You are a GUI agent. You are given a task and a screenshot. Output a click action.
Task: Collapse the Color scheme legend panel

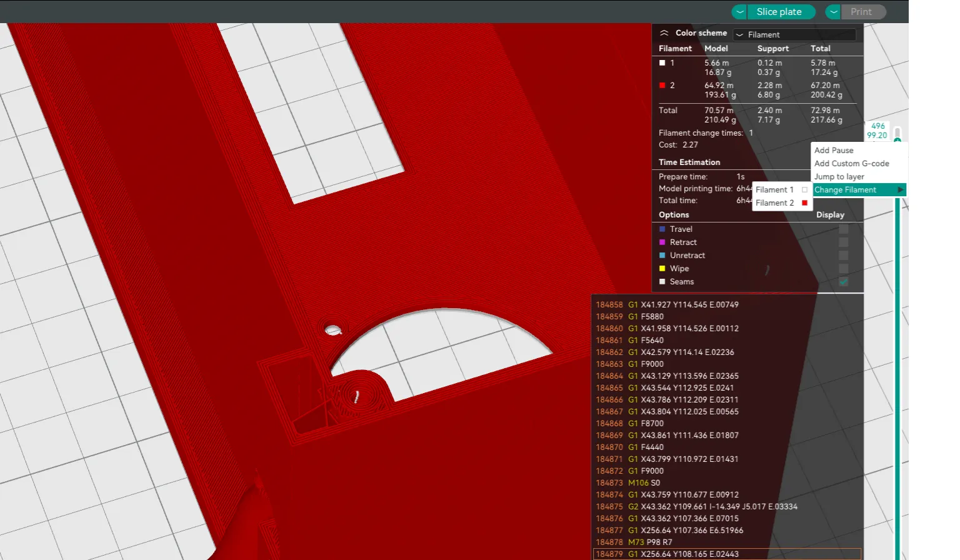[x=664, y=33]
